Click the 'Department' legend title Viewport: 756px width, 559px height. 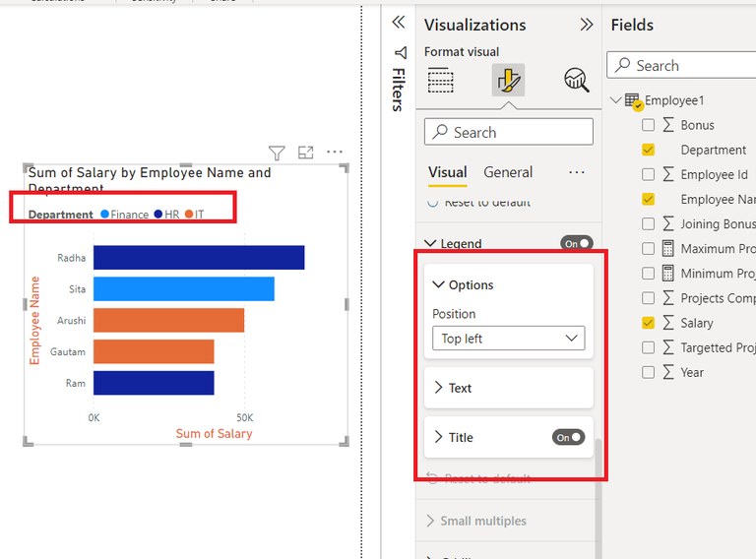pos(61,215)
